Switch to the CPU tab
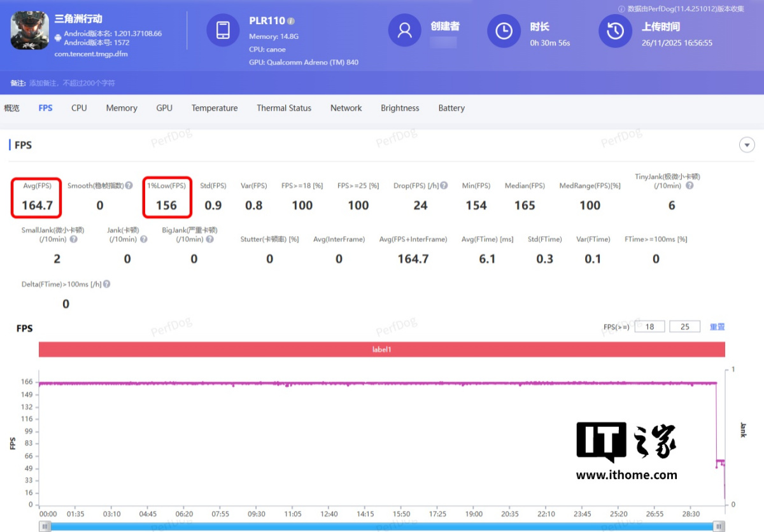This screenshot has width=764, height=532. click(x=79, y=108)
